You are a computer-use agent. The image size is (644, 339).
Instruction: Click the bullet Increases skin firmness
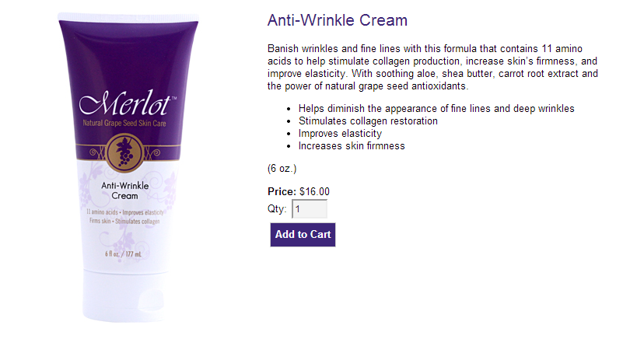[x=352, y=145]
